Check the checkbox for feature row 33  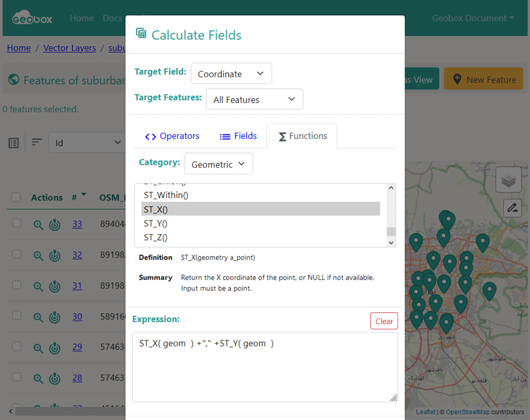(x=16, y=224)
